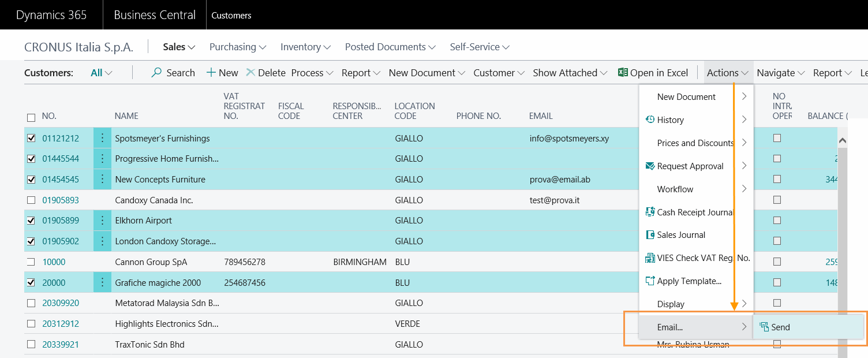The width and height of the screenshot is (868, 358).
Task: Click Business Central in header
Action: point(155,15)
